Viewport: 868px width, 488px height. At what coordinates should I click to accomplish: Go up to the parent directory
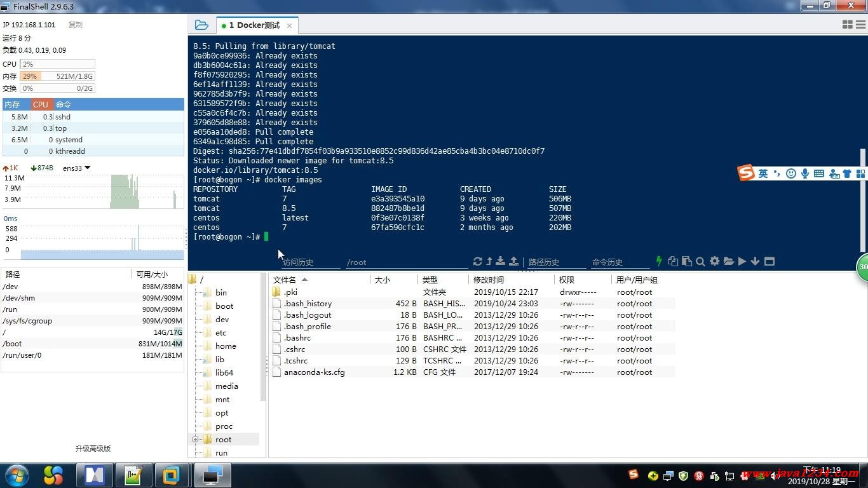point(489,261)
